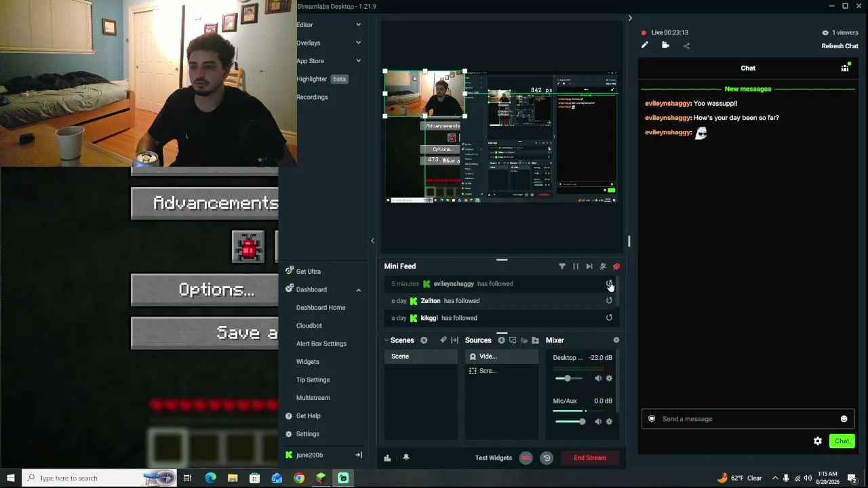Open Google Chrome from the taskbar
This screenshot has height=488, width=868.
(299, 478)
